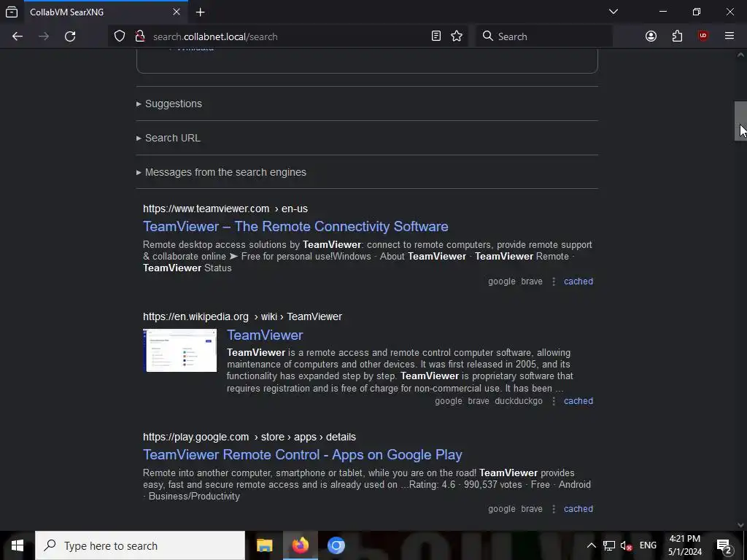Click the https://www.teamviewer.com URL text
Image resolution: width=747 pixels, height=560 pixels.
point(206,209)
